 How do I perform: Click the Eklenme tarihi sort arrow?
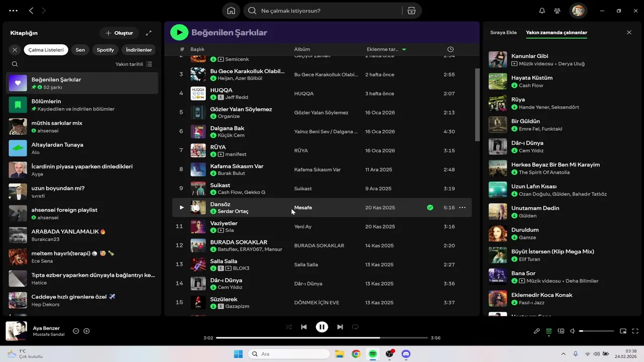[404, 49]
